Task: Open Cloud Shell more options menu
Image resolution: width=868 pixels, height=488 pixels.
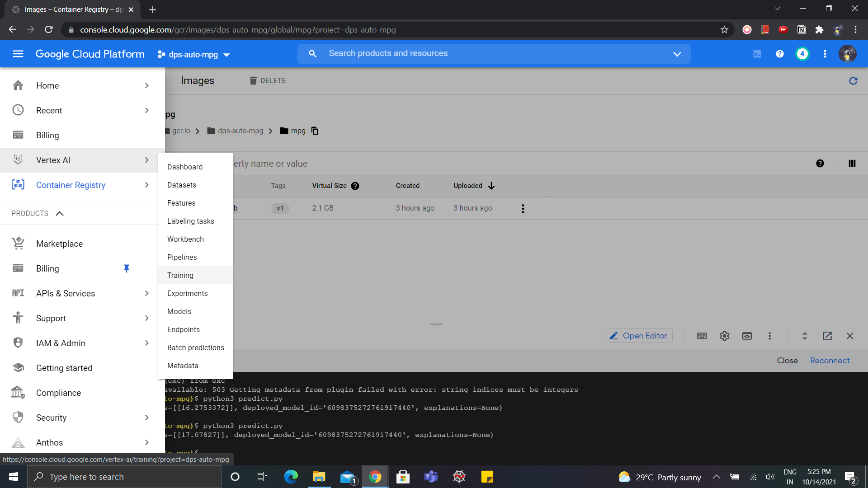Action: point(770,336)
